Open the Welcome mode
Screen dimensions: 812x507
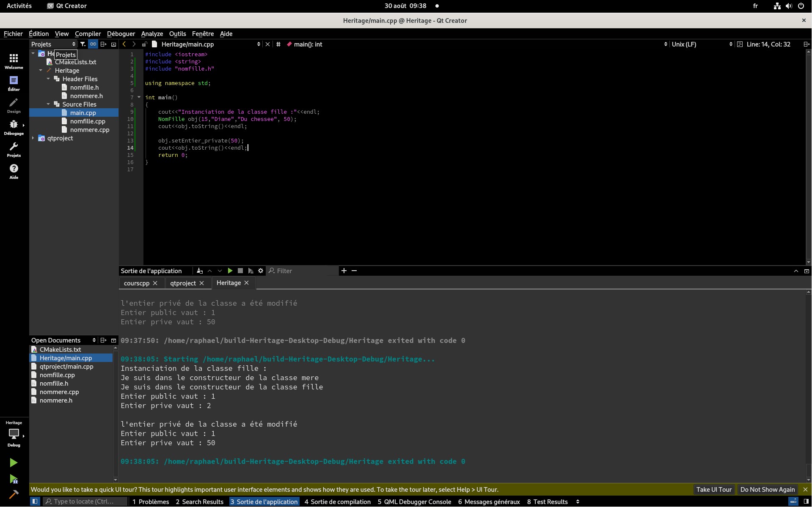[14, 61]
